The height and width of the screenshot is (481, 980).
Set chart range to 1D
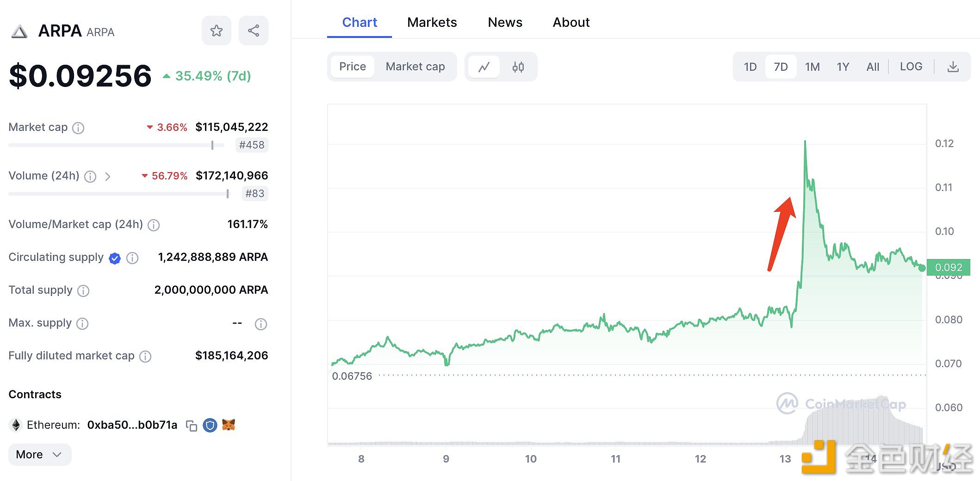point(750,67)
